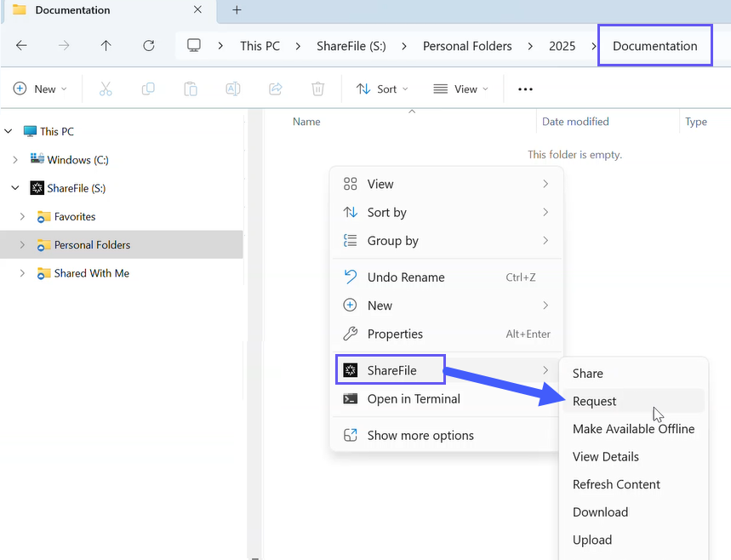The image size is (731, 560).
Task: Click the ShareFile (S:) drive icon in sidebar
Action: pos(37,188)
